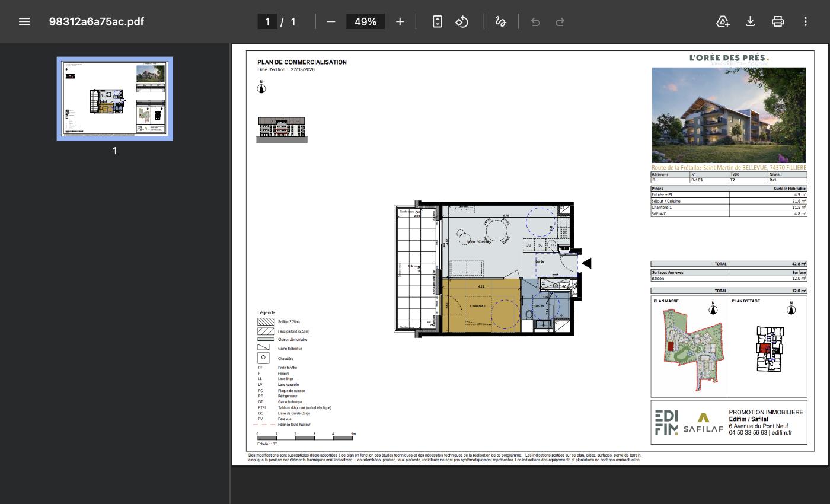
Task: Activate the draw annotation tool
Action: tap(500, 21)
